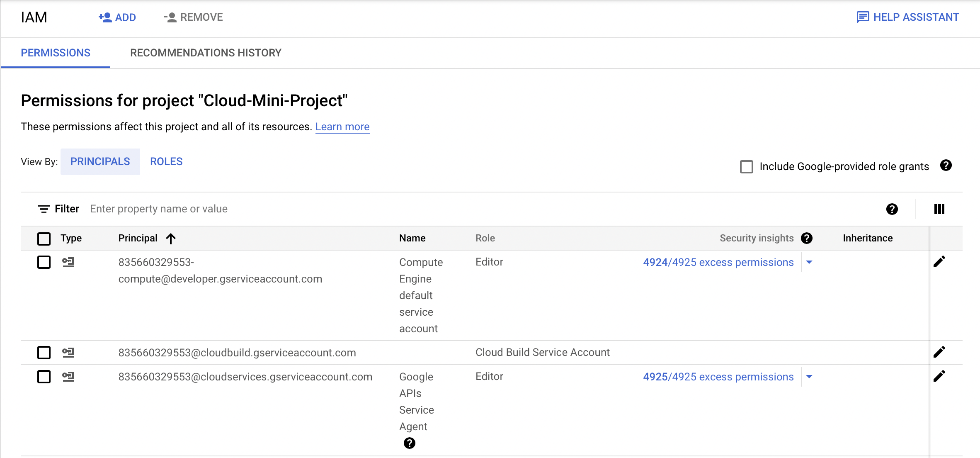Screen dimensions: 980x458
Task: Click the help icon next to Security insights
Action: click(x=806, y=238)
